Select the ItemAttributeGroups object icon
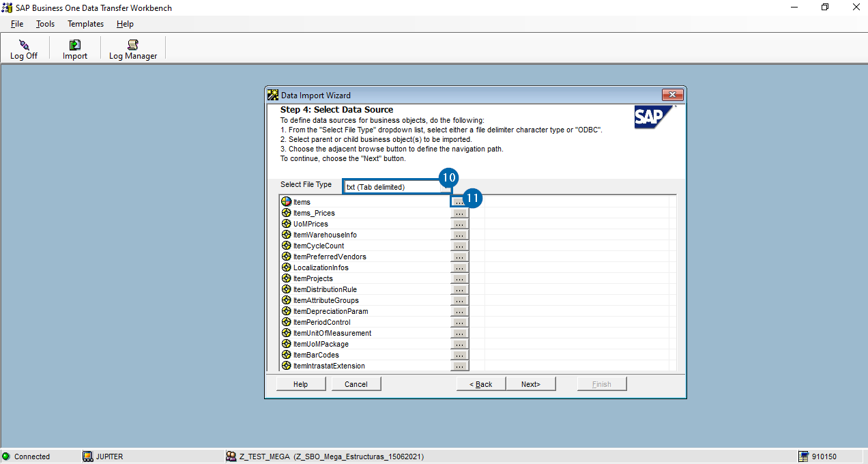The image size is (868, 464). 287,300
